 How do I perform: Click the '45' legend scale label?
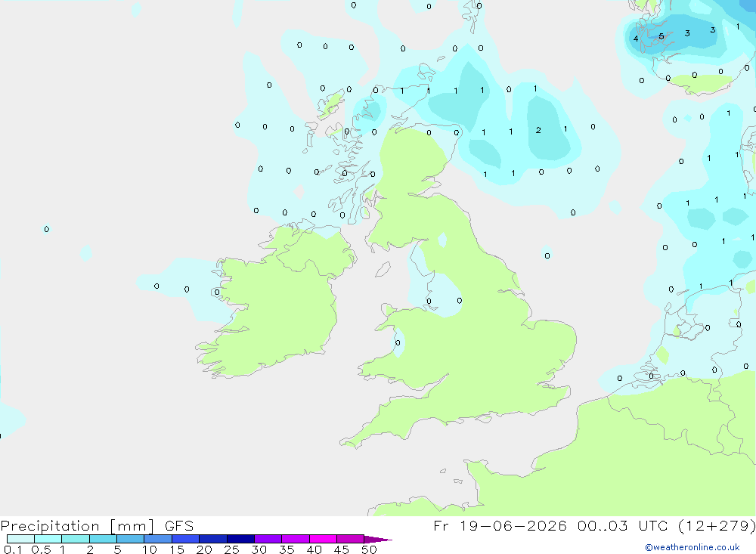(x=342, y=549)
